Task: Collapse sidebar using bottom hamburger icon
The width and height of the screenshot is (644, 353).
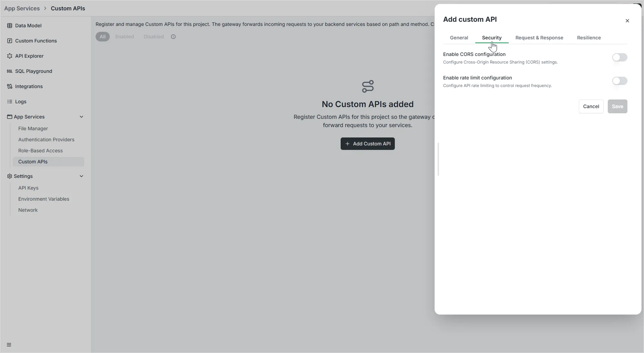Action: click(x=9, y=345)
